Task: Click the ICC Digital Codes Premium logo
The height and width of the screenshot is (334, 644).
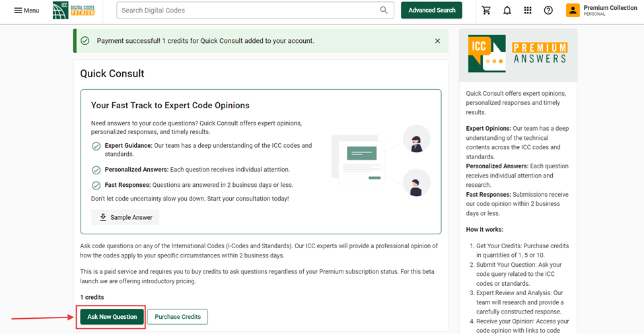Action: (x=75, y=11)
